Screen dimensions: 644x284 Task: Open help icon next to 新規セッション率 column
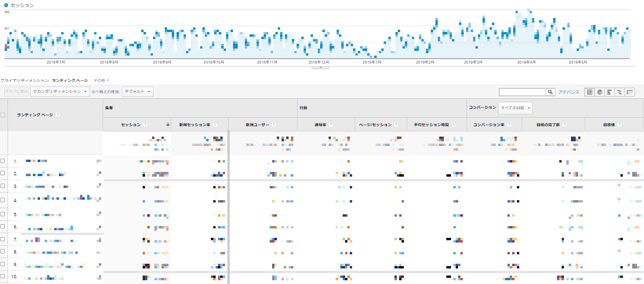click(215, 125)
